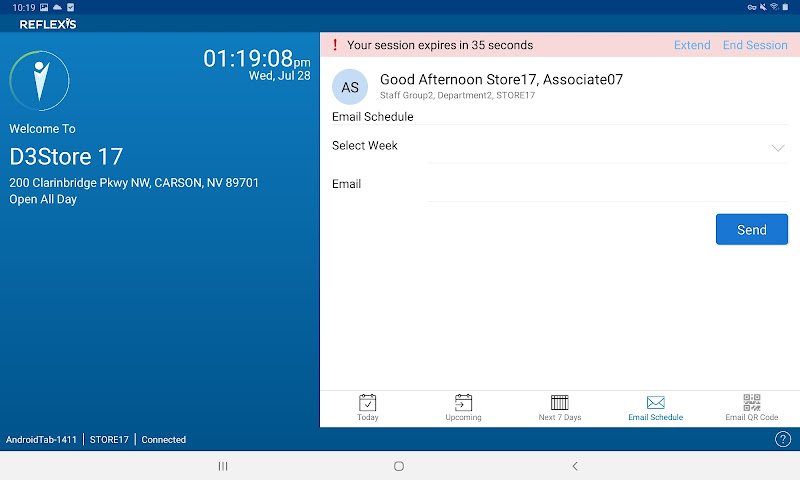Open the Upcoming shifts tab
Screen dimensions: 800x480
pos(463,408)
